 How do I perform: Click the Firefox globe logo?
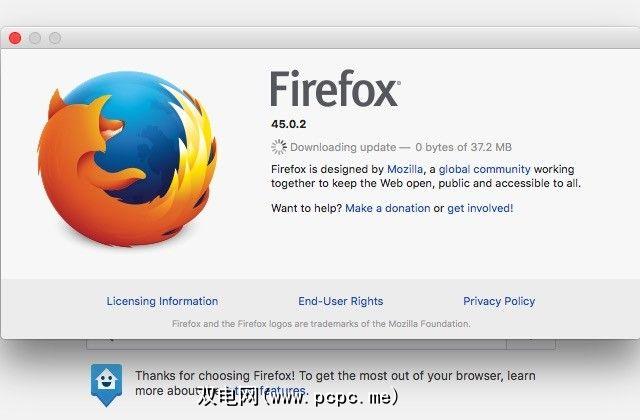coord(127,158)
